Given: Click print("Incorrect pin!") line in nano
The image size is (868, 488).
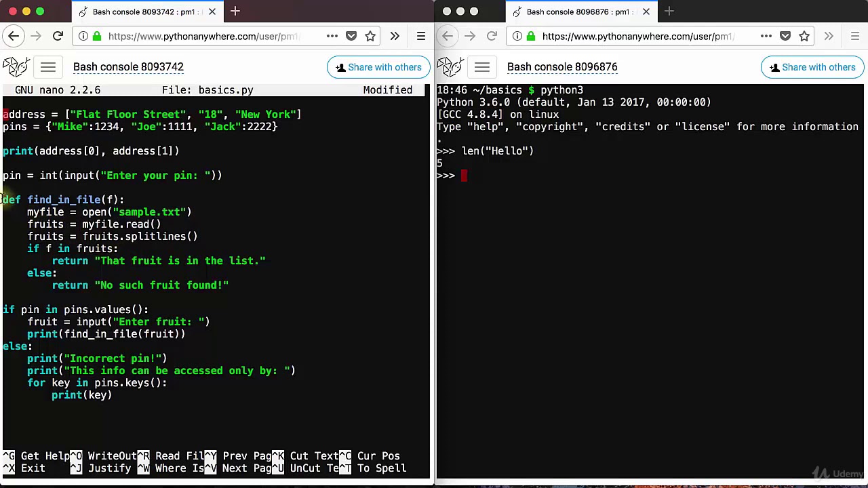Looking at the screenshot, I should tap(97, 359).
